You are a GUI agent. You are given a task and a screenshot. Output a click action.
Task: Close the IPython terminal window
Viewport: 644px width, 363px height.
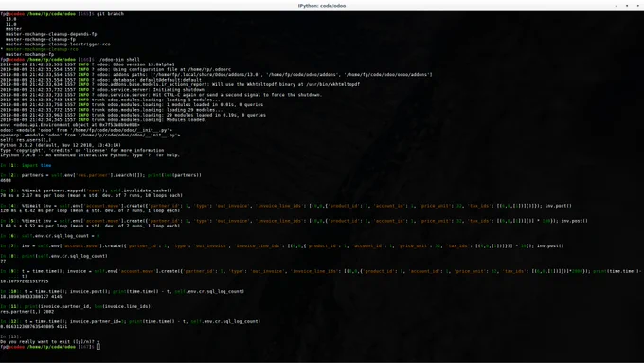[637, 6]
